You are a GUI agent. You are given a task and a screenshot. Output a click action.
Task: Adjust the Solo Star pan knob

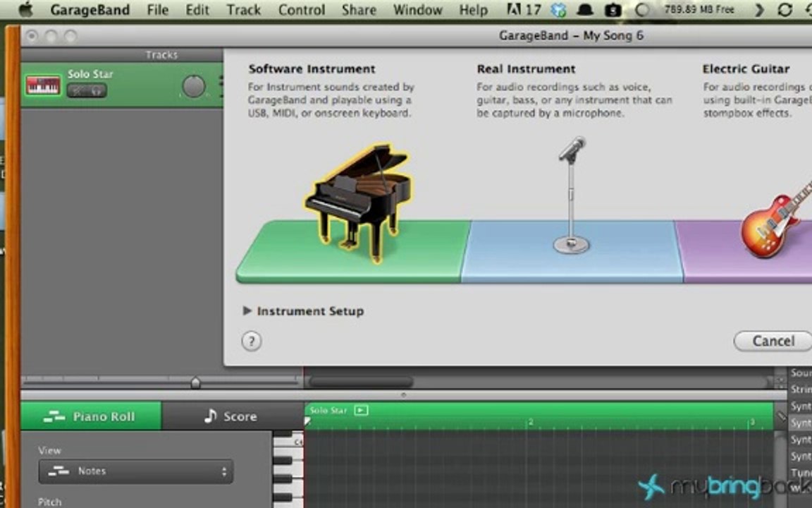[194, 87]
